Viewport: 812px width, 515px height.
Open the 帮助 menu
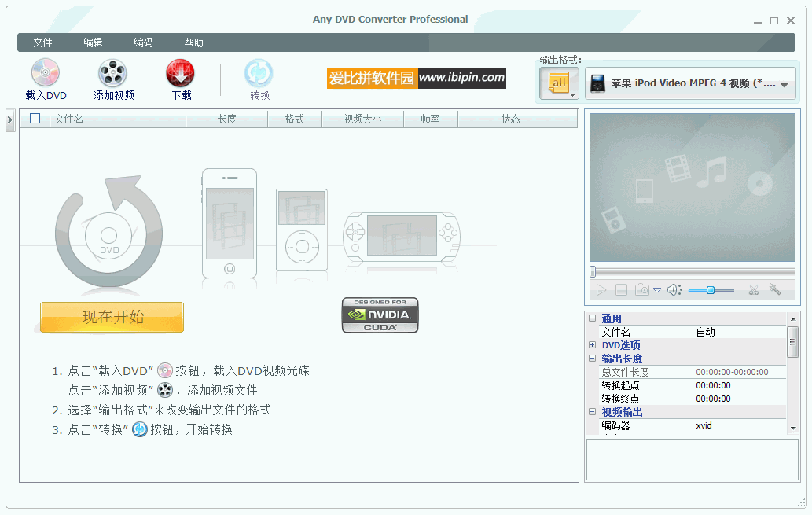click(193, 42)
